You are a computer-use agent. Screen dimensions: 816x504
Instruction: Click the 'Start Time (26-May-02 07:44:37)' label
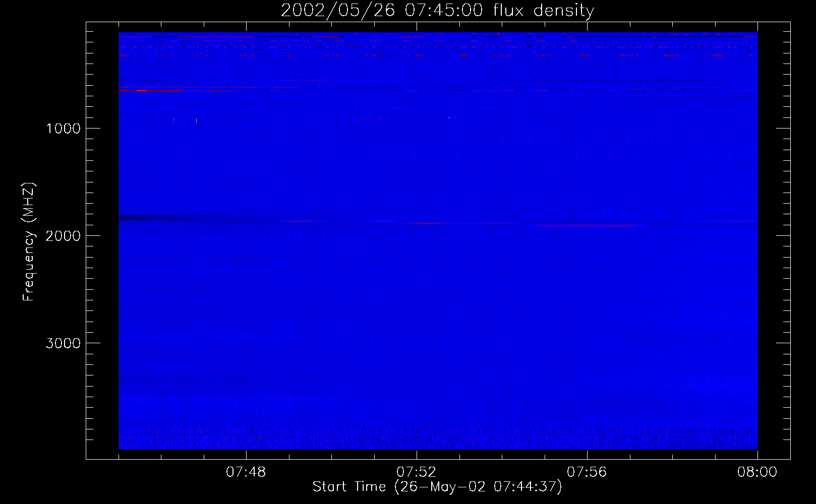coord(437,487)
